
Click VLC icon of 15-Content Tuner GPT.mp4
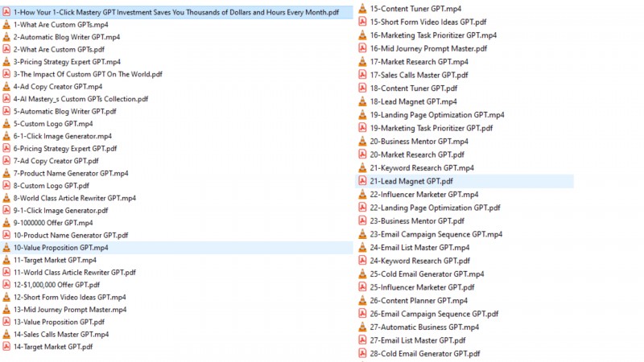click(x=362, y=9)
